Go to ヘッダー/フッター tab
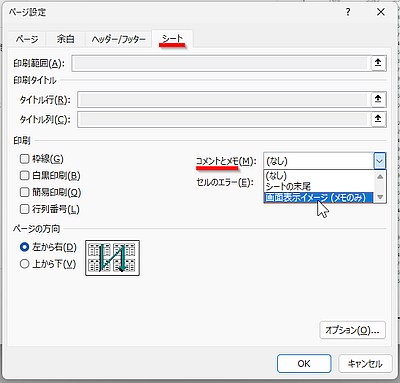 tap(119, 39)
